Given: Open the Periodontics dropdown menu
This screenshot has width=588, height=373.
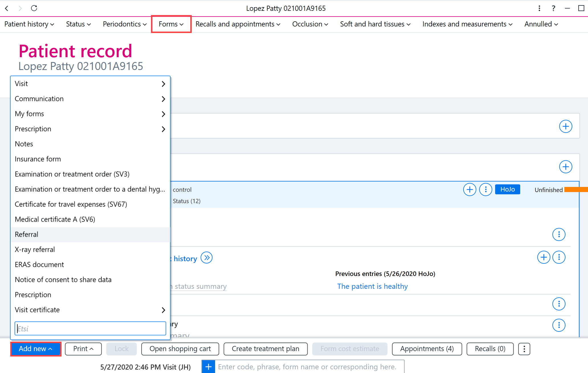Looking at the screenshot, I should click(125, 24).
